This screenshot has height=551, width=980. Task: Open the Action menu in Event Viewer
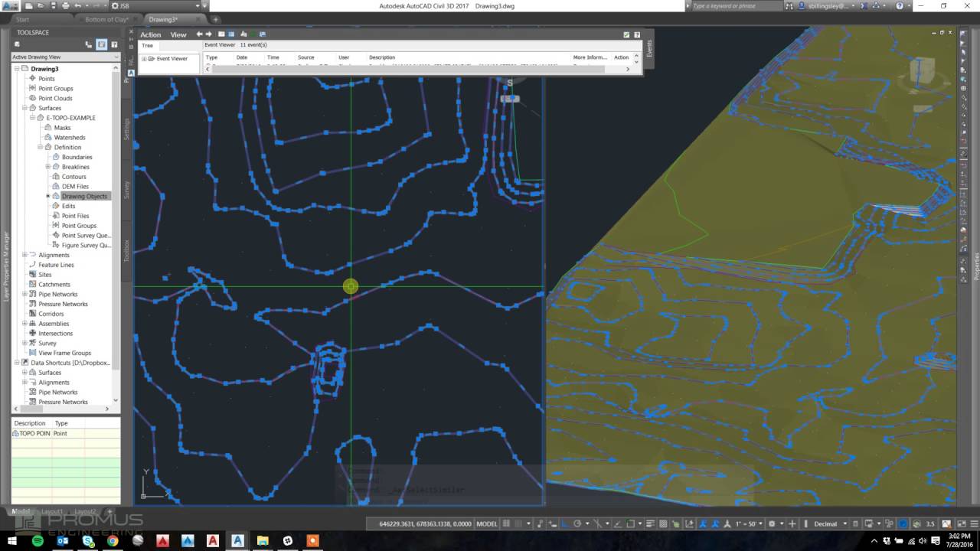pos(151,34)
